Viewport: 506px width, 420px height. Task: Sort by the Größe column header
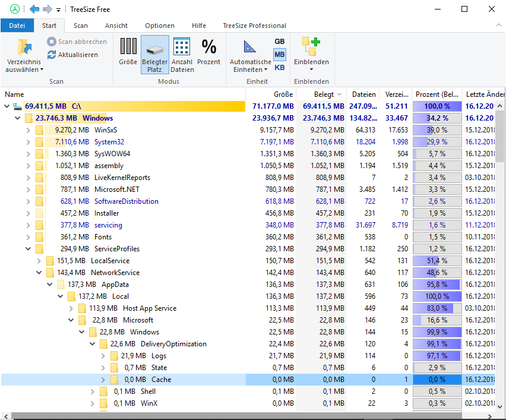[x=271, y=94]
